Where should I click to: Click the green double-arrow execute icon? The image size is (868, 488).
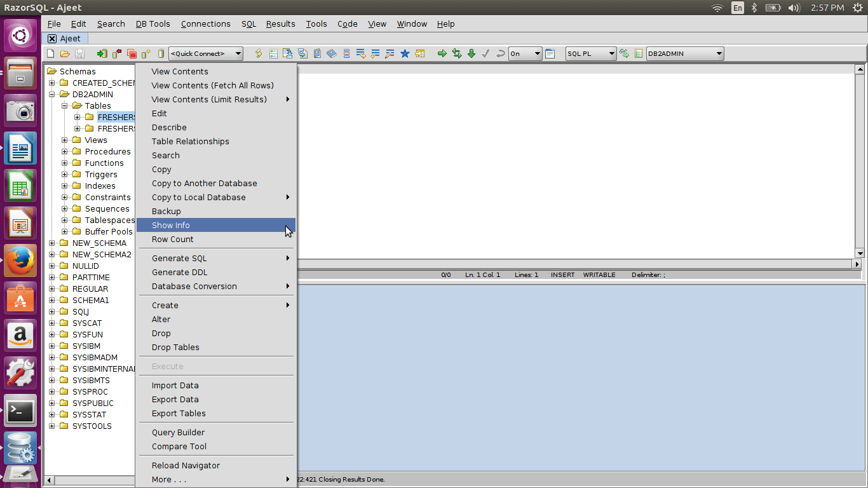click(x=457, y=54)
